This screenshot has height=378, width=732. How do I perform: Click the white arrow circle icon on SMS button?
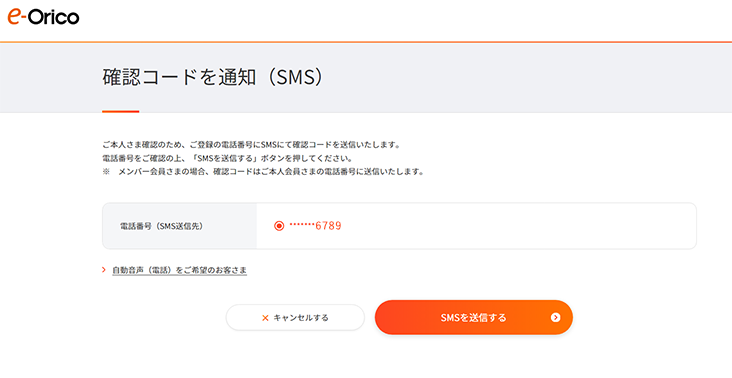click(555, 317)
